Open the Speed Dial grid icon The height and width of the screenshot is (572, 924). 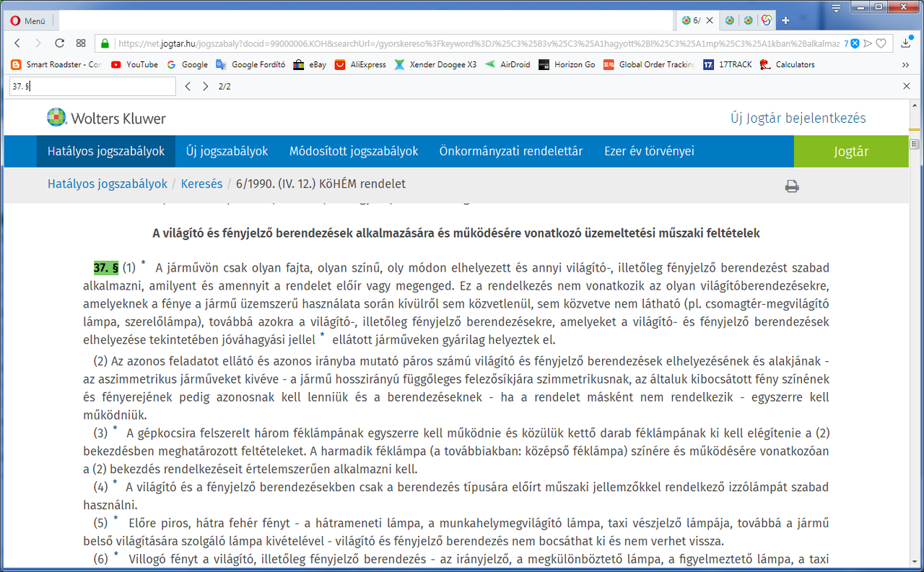(81, 43)
